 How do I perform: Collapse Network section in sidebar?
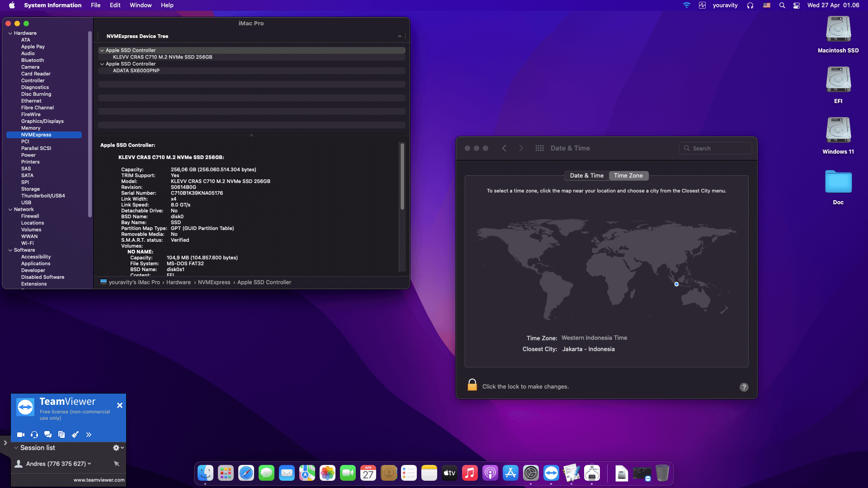tap(10, 210)
